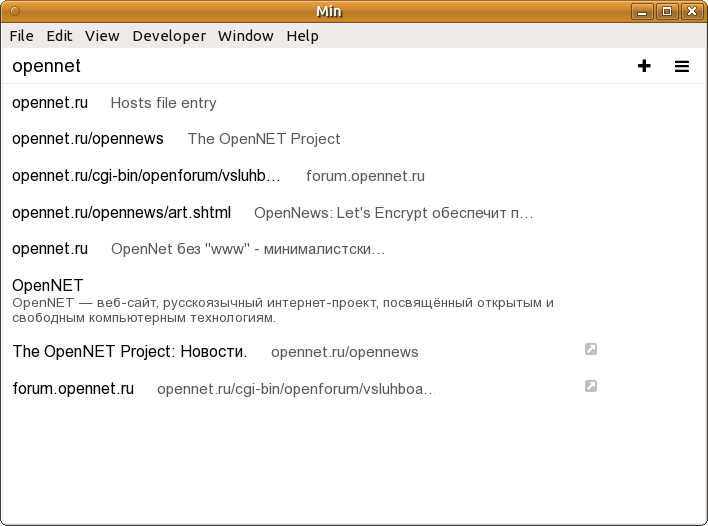Image resolution: width=708 pixels, height=526 pixels.
Task: Minimize the Min window
Action: pyautogui.click(x=642, y=11)
